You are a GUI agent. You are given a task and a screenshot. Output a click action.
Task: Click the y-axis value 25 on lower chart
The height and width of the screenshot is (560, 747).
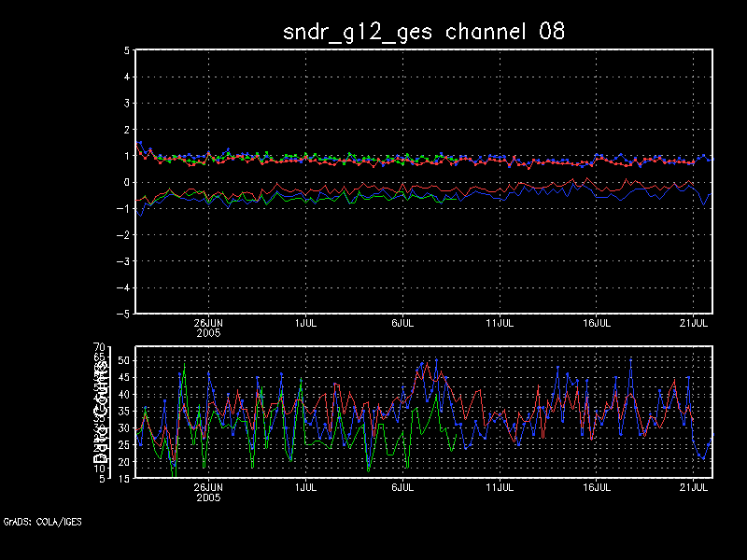(123, 444)
